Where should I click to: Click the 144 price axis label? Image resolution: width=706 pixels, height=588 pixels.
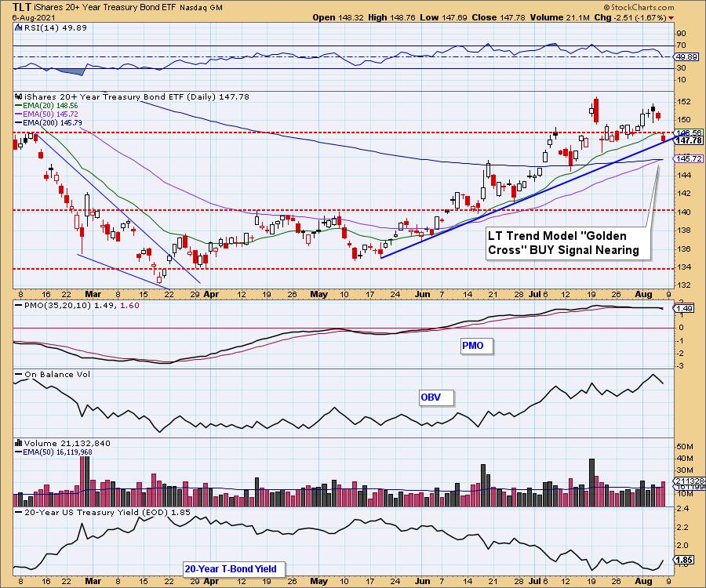pos(683,175)
